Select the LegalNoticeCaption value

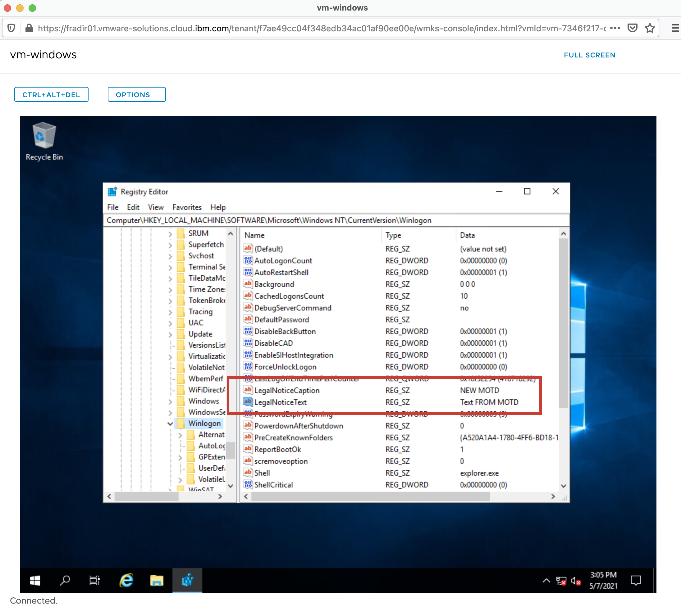point(286,391)
